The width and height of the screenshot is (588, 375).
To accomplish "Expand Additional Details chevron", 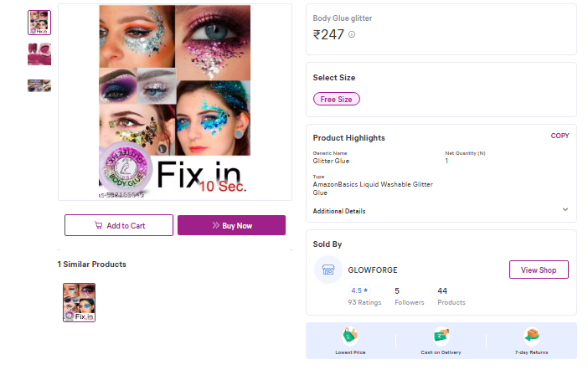I will 565,209.
